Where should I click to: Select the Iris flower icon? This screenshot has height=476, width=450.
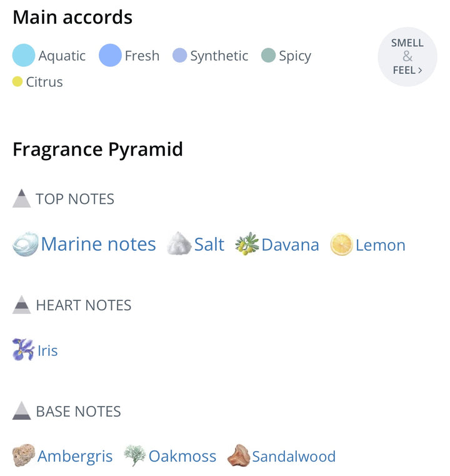click(x=23, y=350)
